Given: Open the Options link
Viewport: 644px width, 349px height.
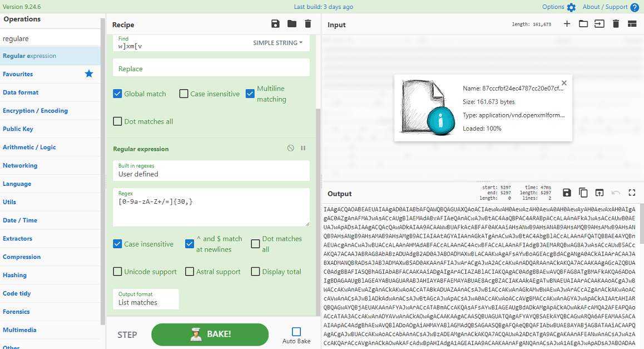Looking at the screenshot, I should [553, 7].
